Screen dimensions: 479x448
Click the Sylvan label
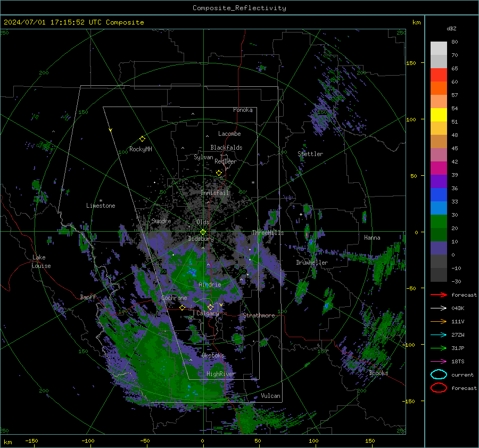203,157
